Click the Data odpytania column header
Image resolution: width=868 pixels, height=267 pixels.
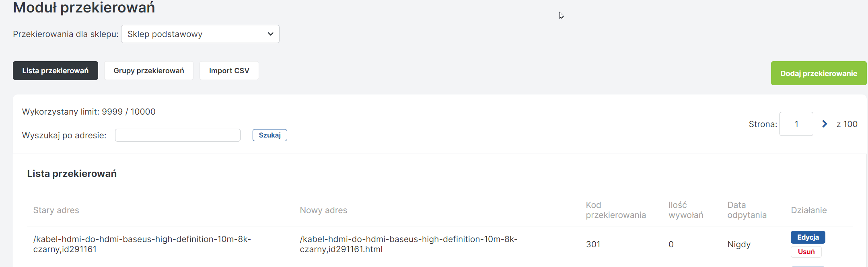[747, 210]
